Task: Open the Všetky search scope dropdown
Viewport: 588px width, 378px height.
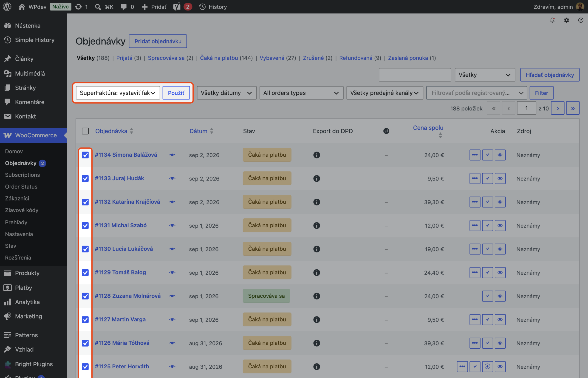Action: 485,75
